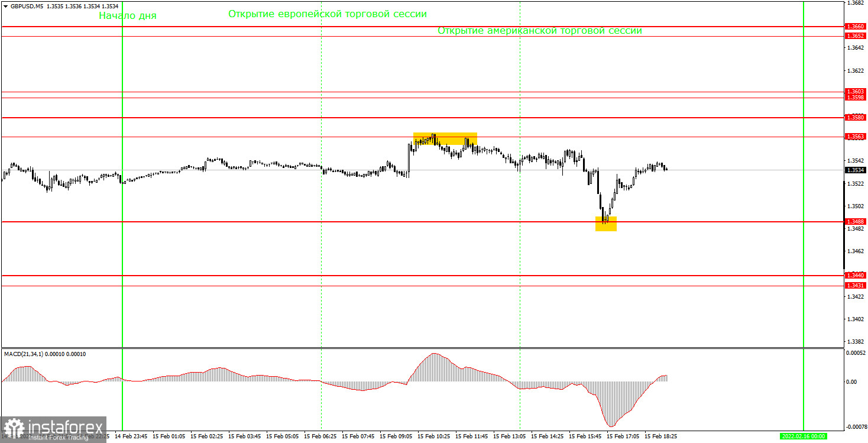Click the 15 Feb 15:45 time label

(585, 436)
